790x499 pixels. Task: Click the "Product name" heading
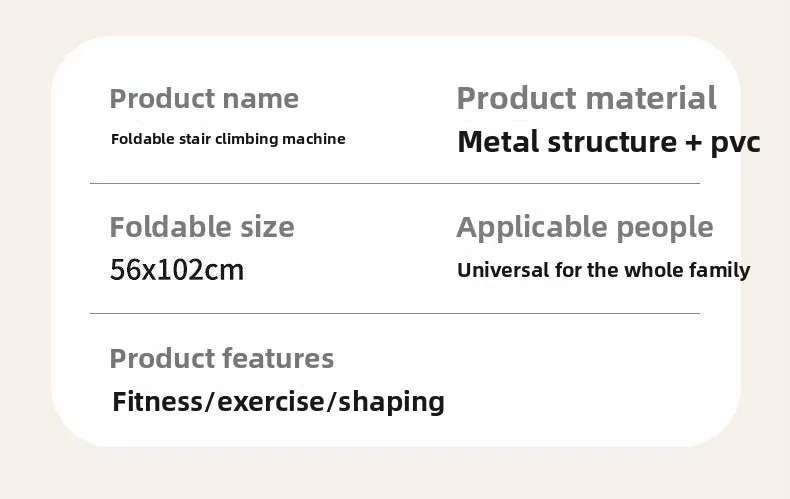[204, 99]
